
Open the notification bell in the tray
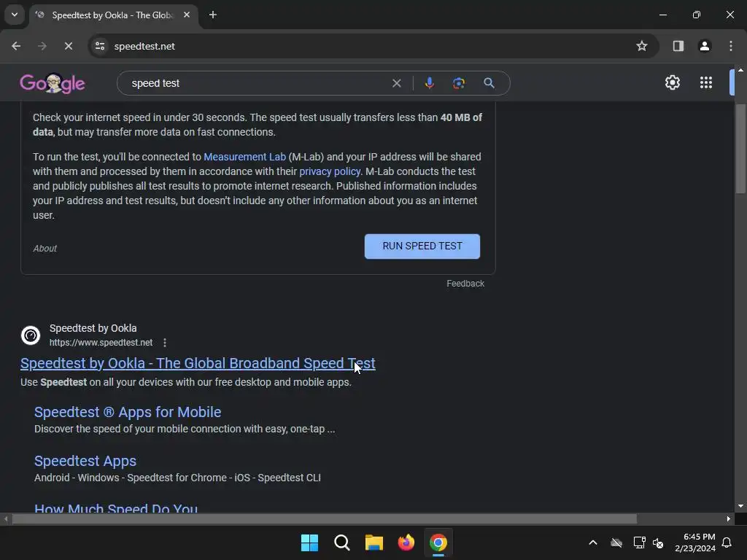pyautogui.click(x=727, y=542)
